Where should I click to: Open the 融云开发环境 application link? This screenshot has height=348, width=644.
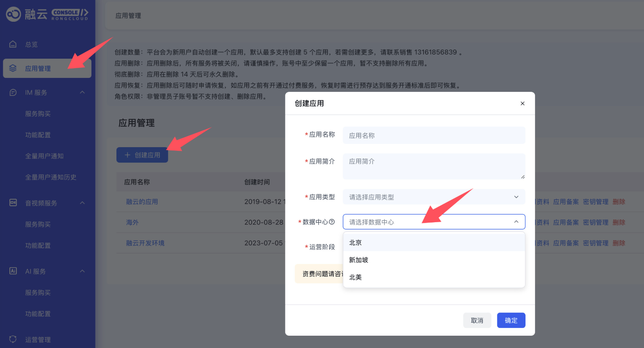pyautogui.click(x=145, y=243)
